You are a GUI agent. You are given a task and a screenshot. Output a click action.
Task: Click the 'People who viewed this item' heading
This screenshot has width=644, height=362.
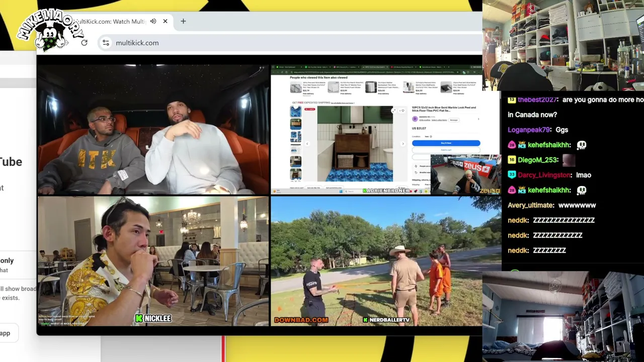click(318, 77)
